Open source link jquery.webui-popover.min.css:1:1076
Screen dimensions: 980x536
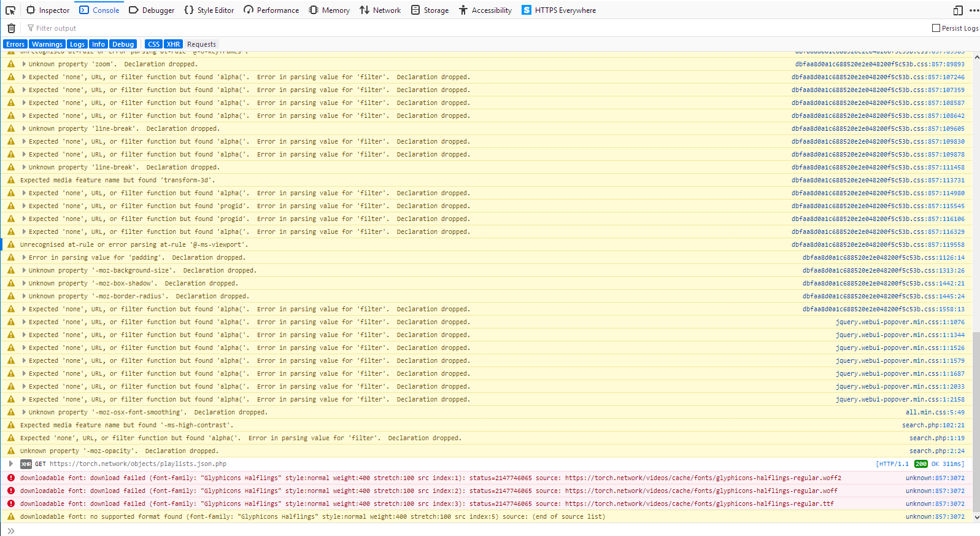click(900, 322)
